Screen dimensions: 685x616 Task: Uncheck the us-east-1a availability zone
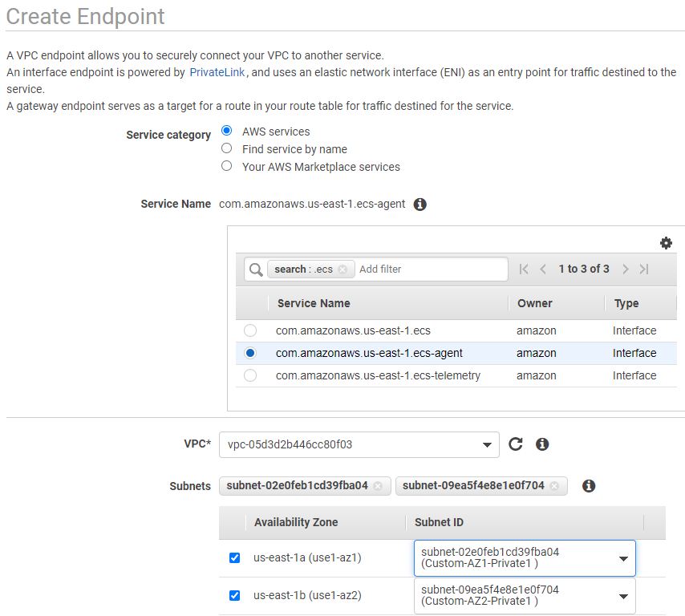(234, 557)
